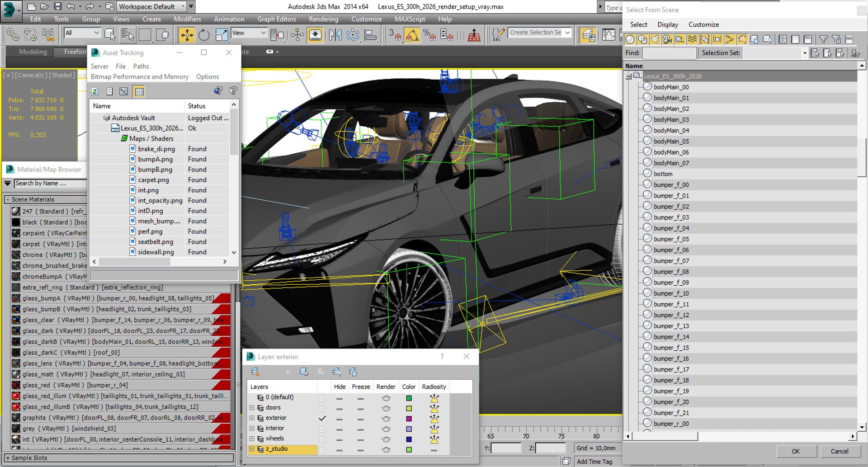The height and width of the screenshot is (467, 868).
Task: Click the Align tool icon
Action: (371, 35)
